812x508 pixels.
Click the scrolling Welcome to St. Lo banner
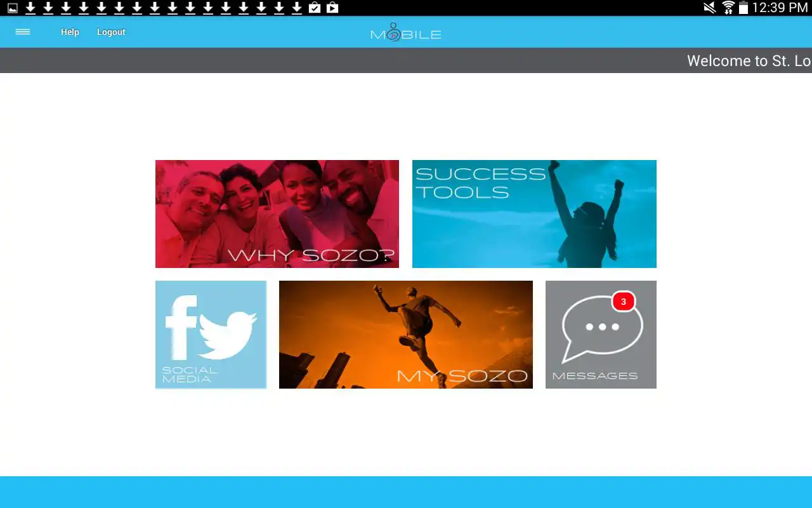point(748,61)
